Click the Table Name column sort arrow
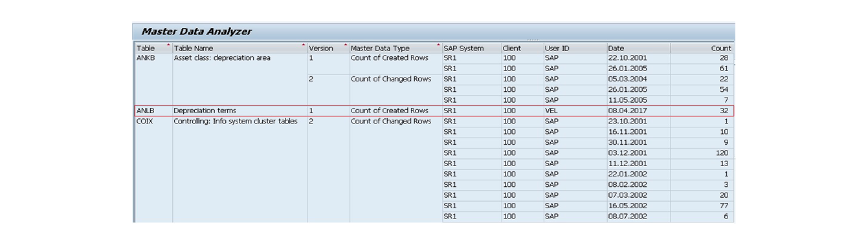868x245 pixels. 304,45
